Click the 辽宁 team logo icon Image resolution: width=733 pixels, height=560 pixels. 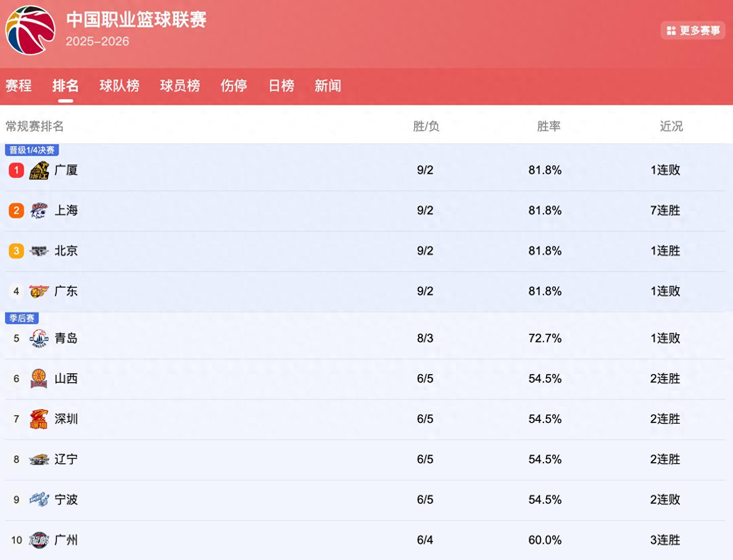point(39,460)
